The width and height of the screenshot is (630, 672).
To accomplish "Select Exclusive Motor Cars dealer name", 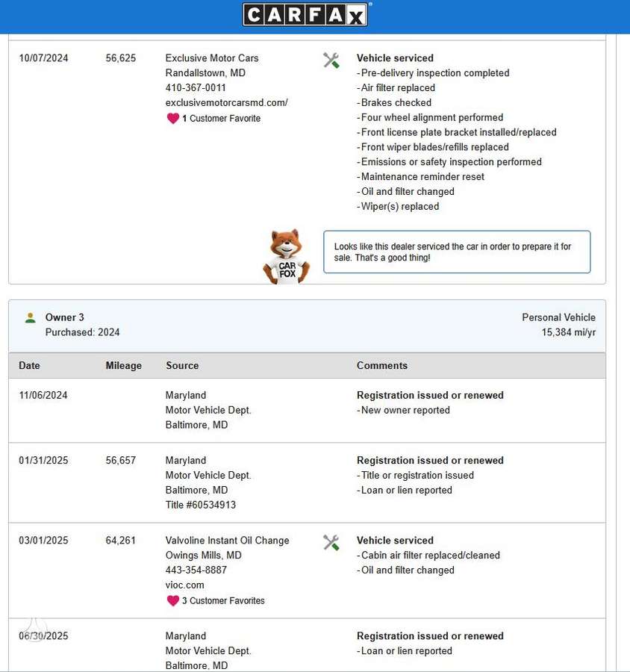I will [212, 57].
